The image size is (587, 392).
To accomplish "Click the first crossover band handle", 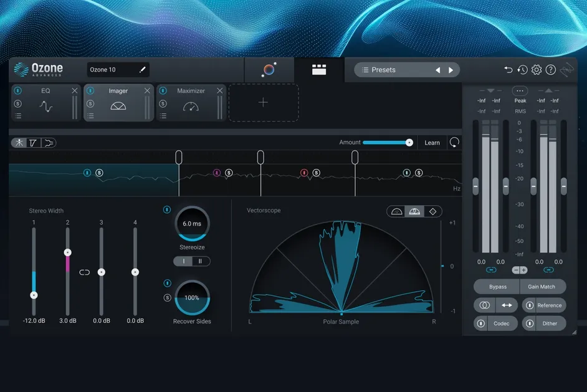I will point(179,157).
